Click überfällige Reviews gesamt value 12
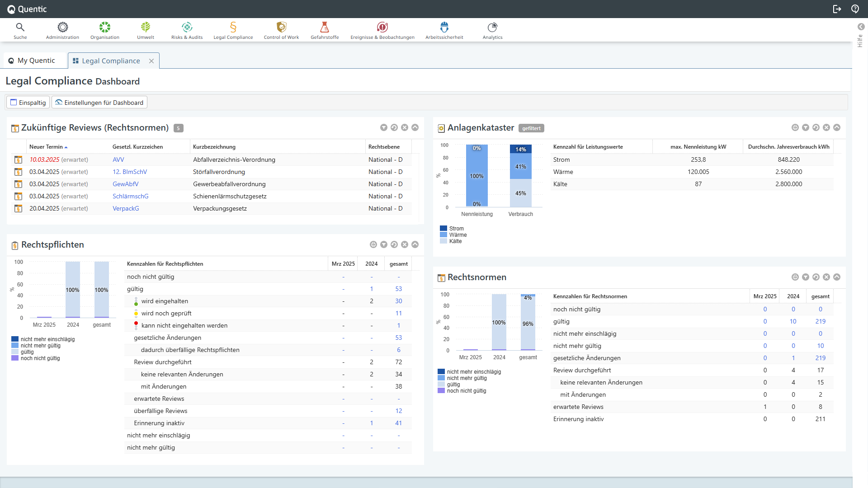868x488 pixels. click(x=399, y=411)
